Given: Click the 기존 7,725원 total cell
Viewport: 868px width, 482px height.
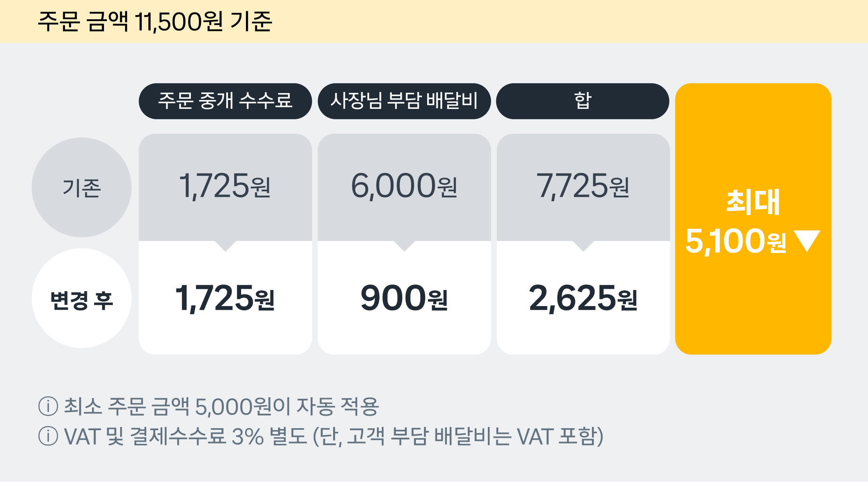Looking at the screenshot, I should pos(583,187).
